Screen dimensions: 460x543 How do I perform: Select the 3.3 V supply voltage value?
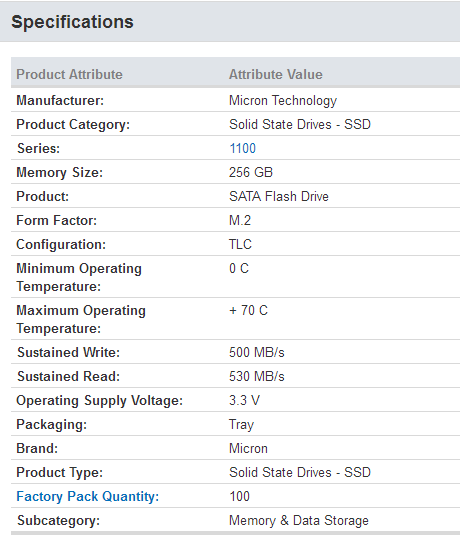tap(244, 401)
